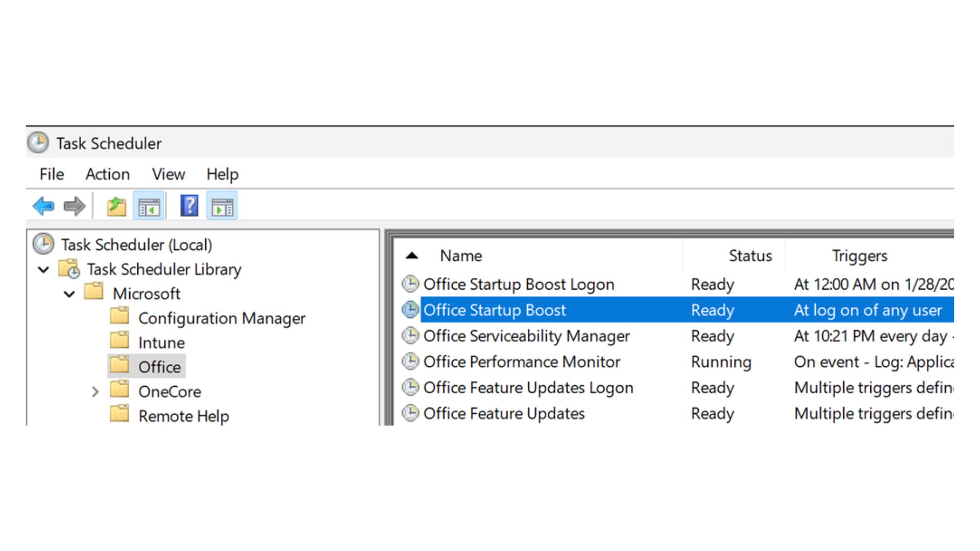
Task: Click the clock icon of highlighted Office Startup Boost
Action: (x=410, y=309)
